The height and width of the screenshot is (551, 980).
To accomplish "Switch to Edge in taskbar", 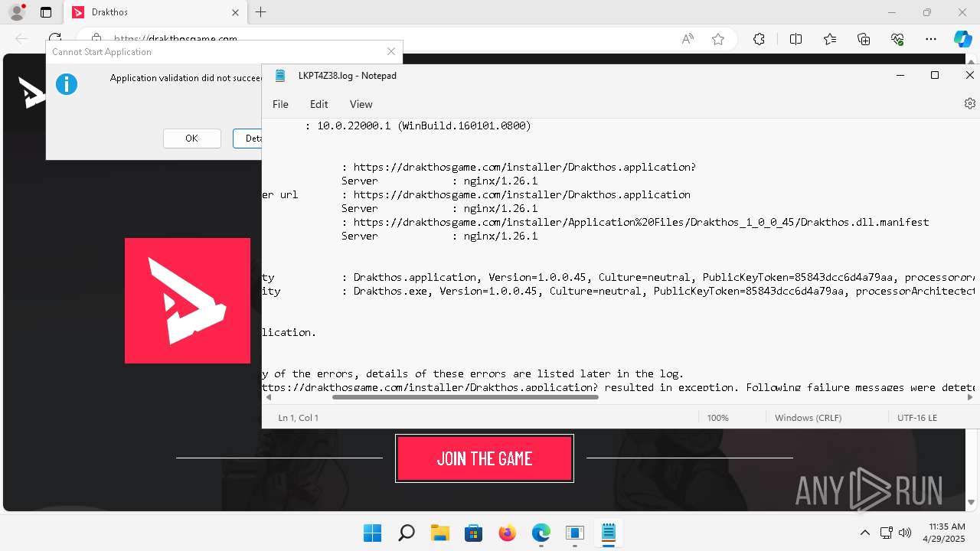I will pos(541,533).
